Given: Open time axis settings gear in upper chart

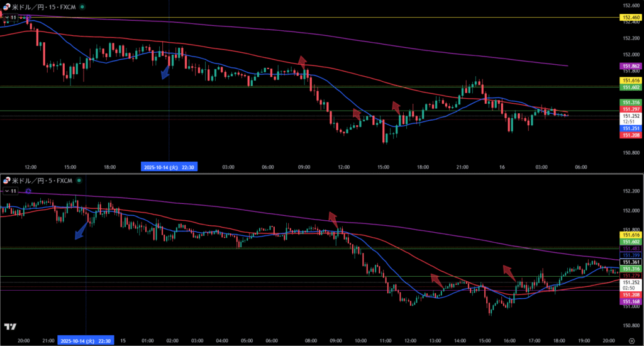Looking at the screenshot, I should click(x=631, y=167).
